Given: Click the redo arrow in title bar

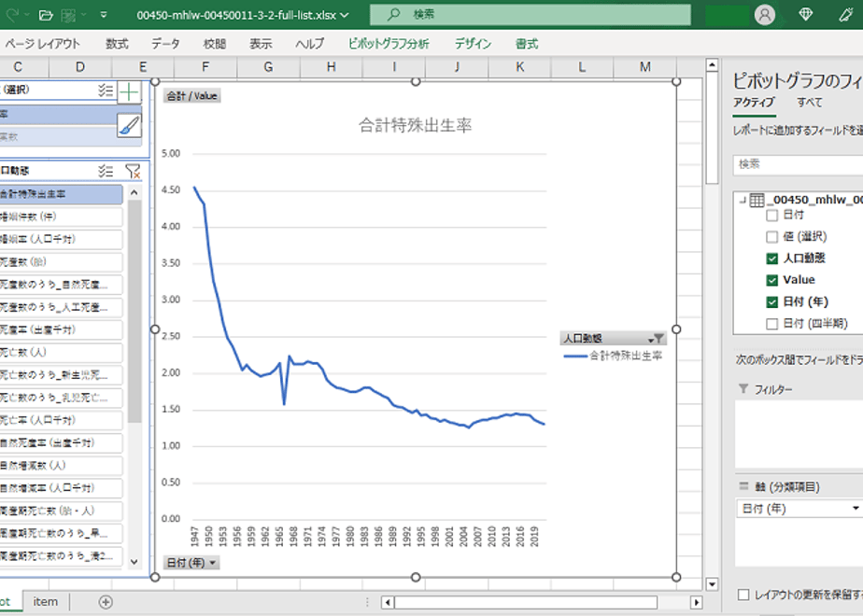Looking at the screenshot, I should click(x=14, y=15).
